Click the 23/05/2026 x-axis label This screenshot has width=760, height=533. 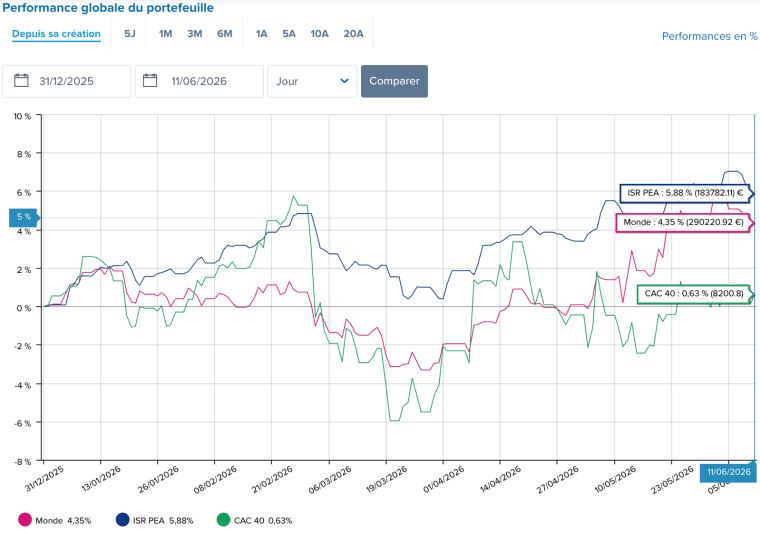tap(672, 479)
